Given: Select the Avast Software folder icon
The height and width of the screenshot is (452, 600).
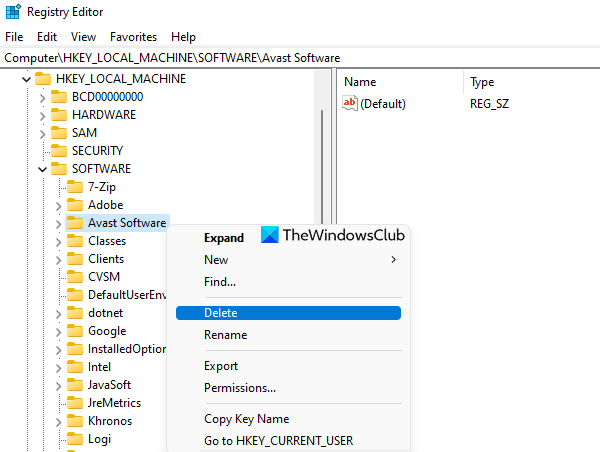Looking at the screenshot, I should click(75, 223).
